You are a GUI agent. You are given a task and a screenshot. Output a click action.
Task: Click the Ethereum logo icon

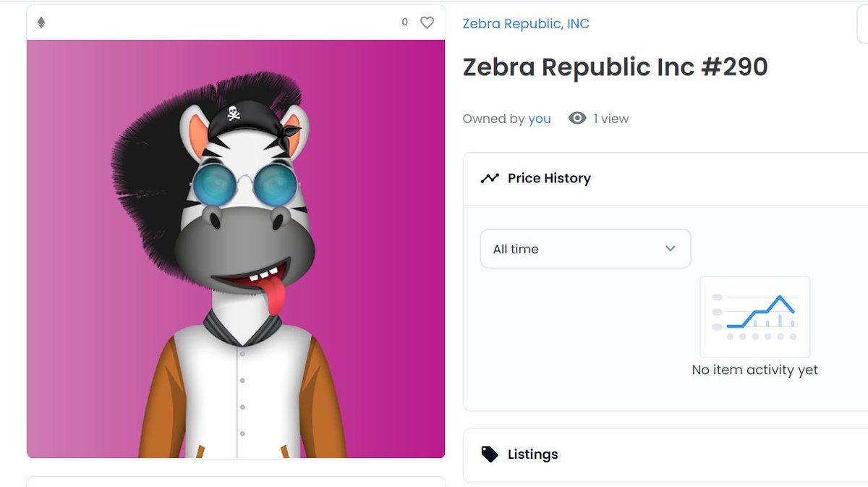[x=41, y=22]
